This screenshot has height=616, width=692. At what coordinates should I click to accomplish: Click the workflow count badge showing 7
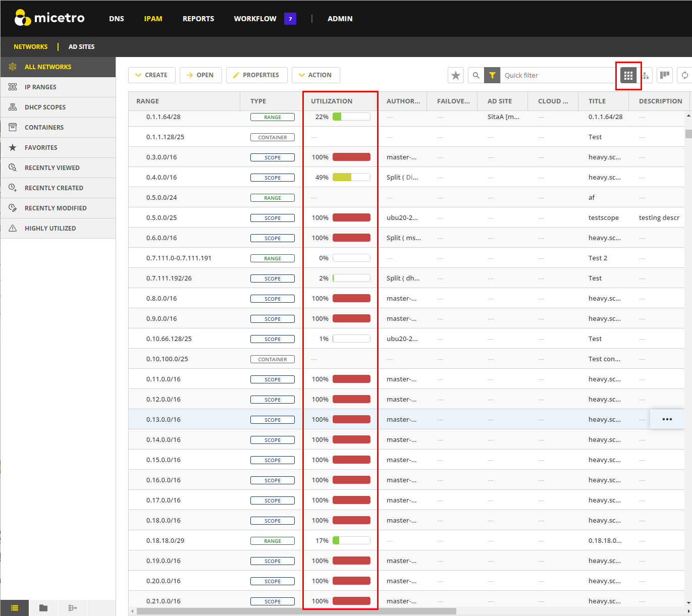coord(290,19)
